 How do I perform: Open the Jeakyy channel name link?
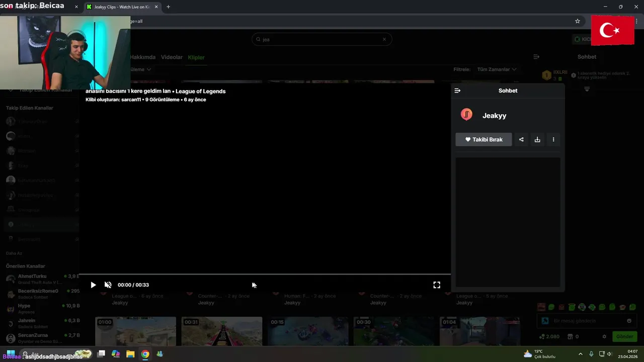pyautogui.click(x=494, y=116)
